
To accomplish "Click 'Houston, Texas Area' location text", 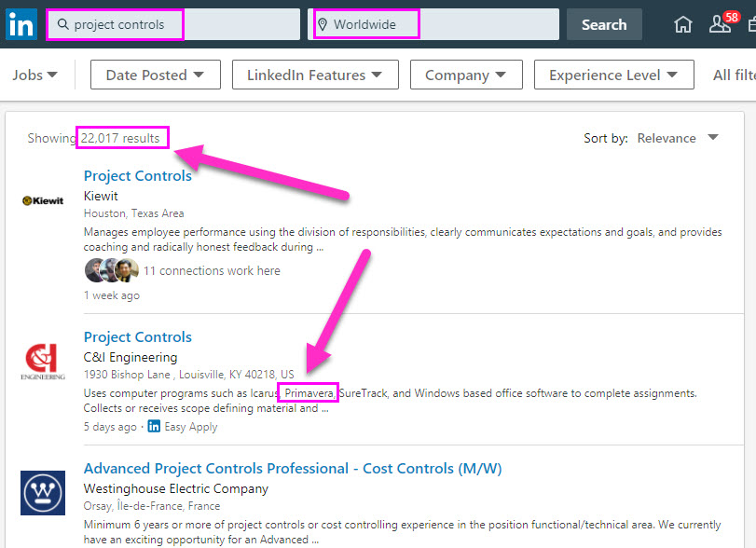I will tap(133, 213).
